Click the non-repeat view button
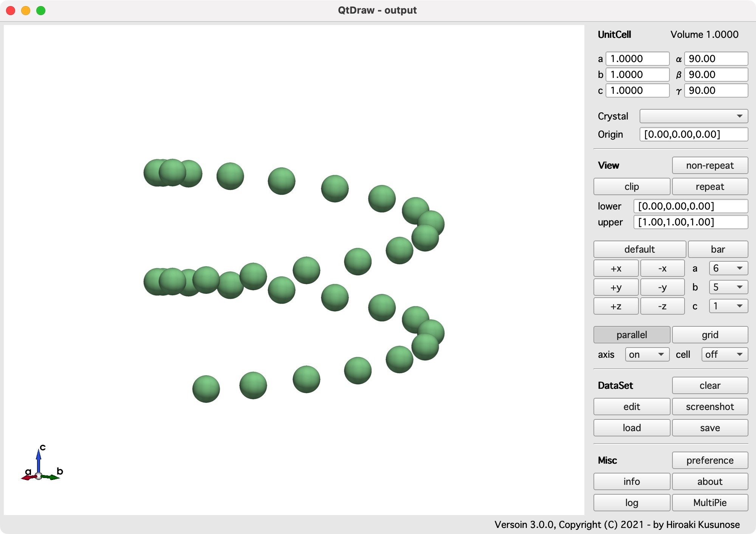 [x=710, y=165]
